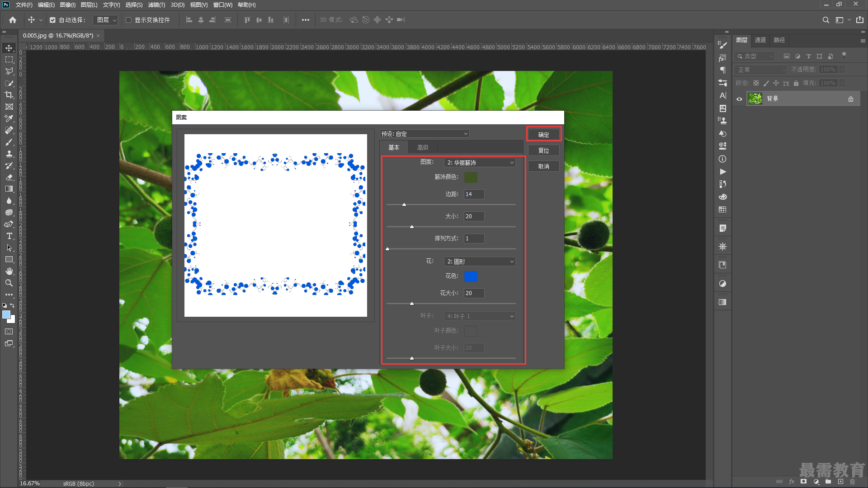This screenshot has height=488, width=868.
Task: Click the share icon at top right
Action: coord(859,20)
